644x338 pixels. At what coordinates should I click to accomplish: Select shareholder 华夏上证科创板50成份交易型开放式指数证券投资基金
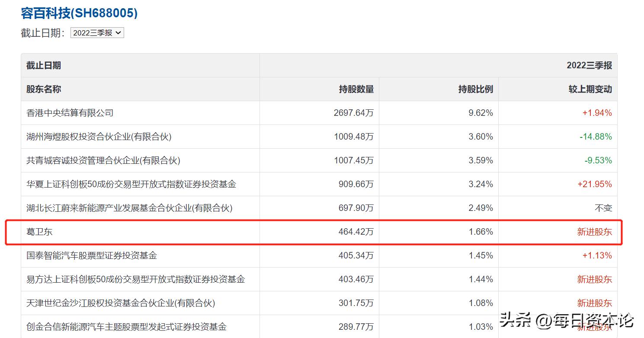click(131, 185)
